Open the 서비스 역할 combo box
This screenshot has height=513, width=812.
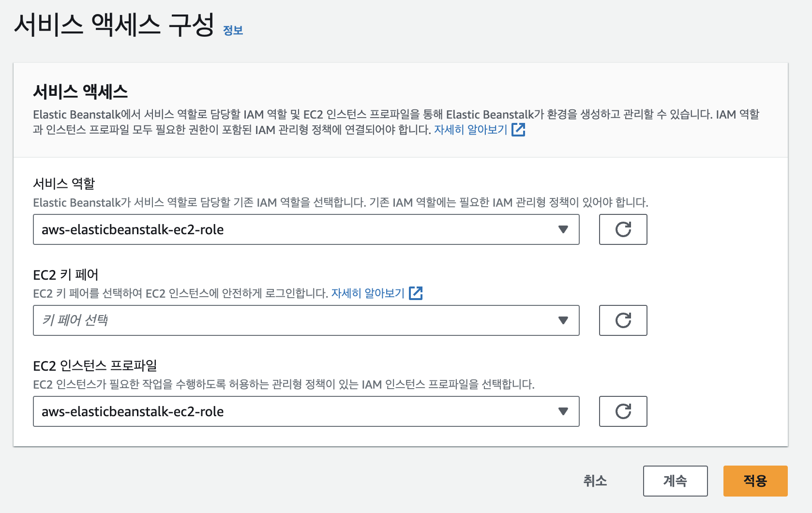tap(306, 229)
